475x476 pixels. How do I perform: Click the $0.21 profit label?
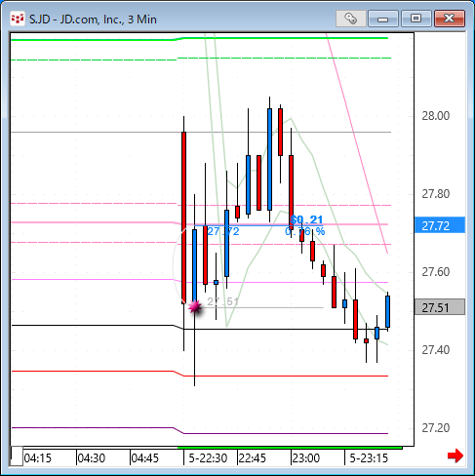point(306,219)
